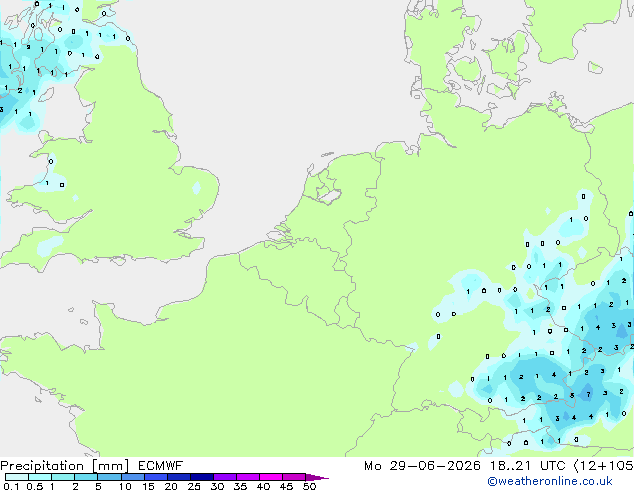Select the 1–2 mm legend color swatch

[63, 477]
